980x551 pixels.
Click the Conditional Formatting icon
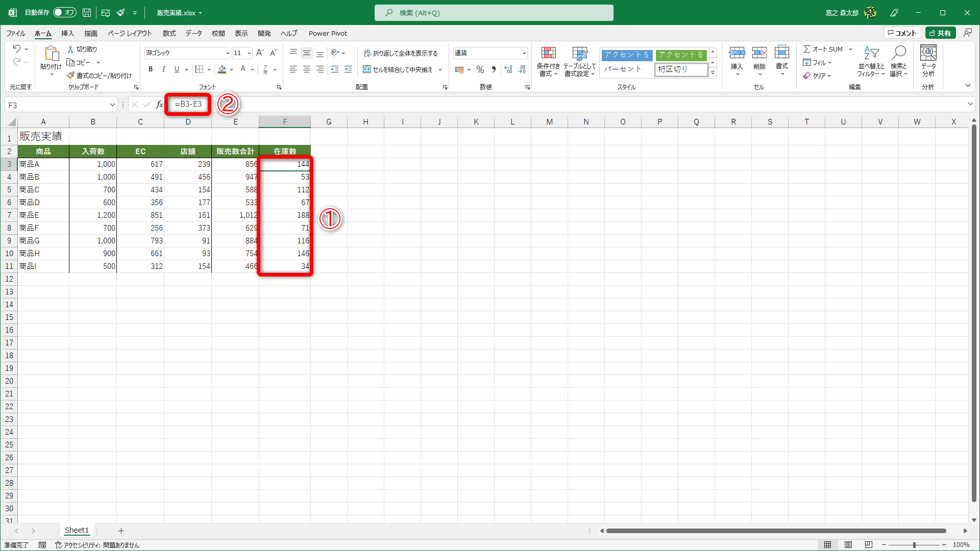[x=548, y=53]
